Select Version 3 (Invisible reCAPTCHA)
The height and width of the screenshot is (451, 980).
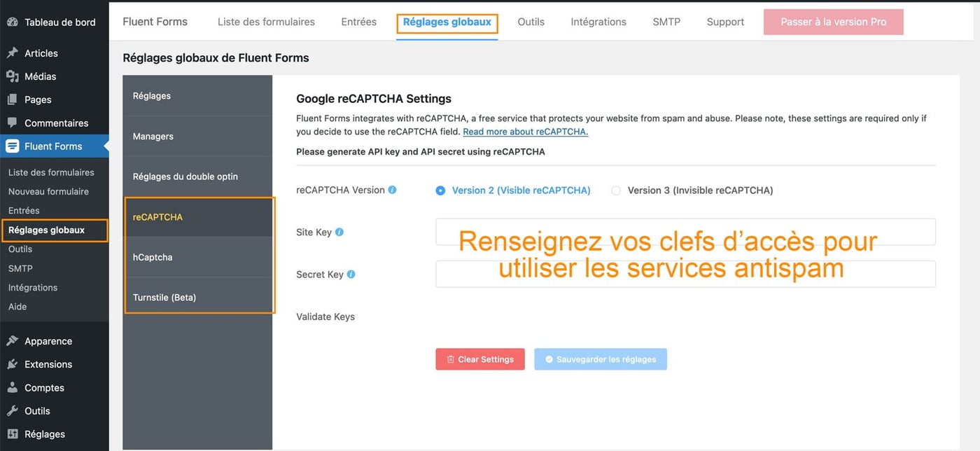[x=615, y=190]
